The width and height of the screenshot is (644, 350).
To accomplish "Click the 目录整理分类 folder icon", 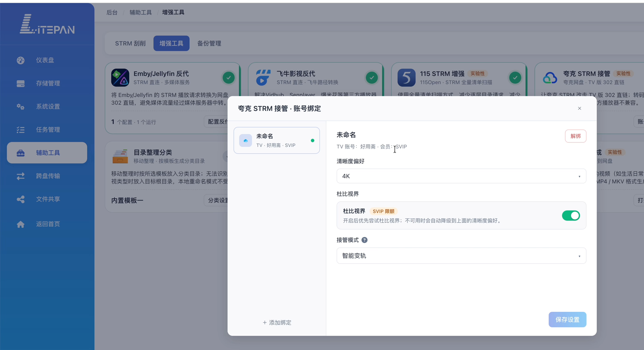I will click(x=120, y=156).
